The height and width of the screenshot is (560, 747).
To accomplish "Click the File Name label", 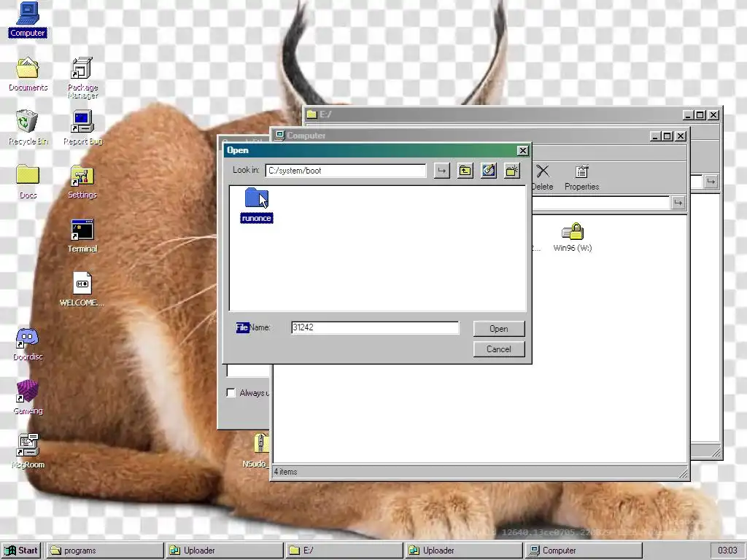I will [253, 327].
